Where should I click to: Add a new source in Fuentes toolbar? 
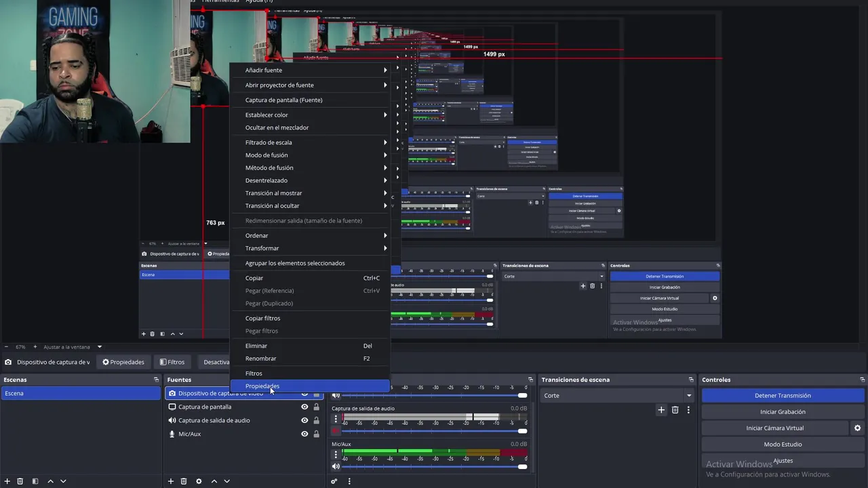(171, 481)
